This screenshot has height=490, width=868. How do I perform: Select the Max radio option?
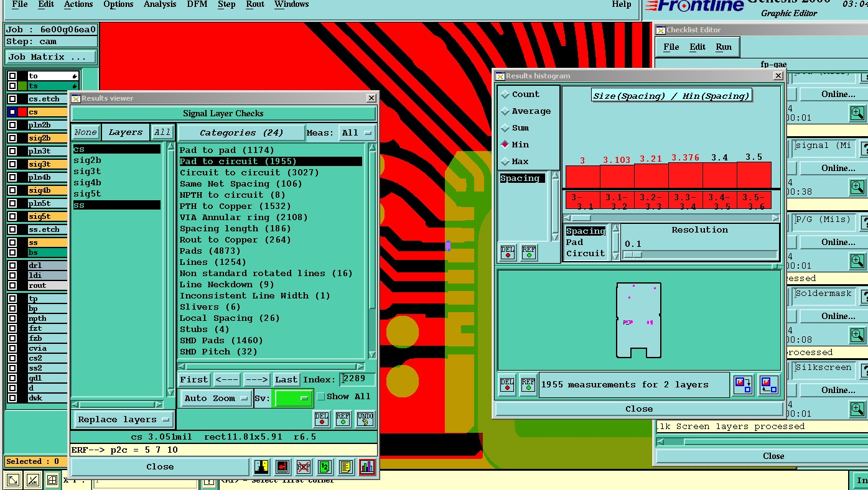point(505,162)
